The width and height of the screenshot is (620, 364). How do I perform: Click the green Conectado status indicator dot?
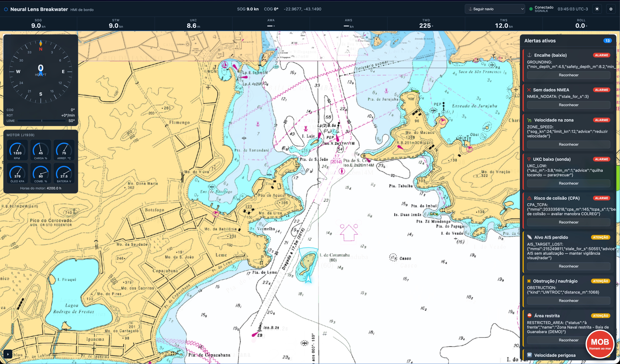pyautogui.click(x=531, y=9)
